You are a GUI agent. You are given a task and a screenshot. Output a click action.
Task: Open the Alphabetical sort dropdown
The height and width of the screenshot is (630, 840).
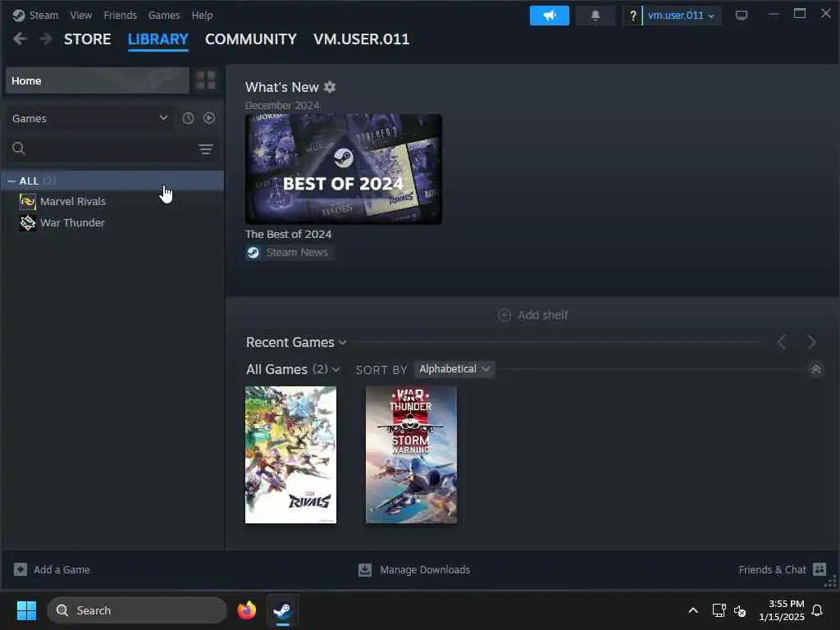[x=454, y=369]
